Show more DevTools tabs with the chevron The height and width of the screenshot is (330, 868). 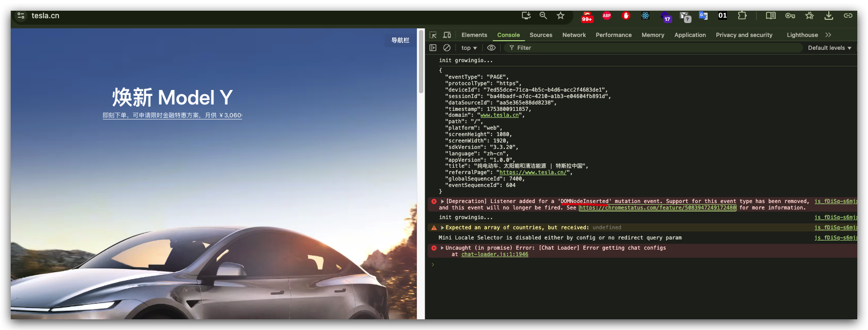828,35
